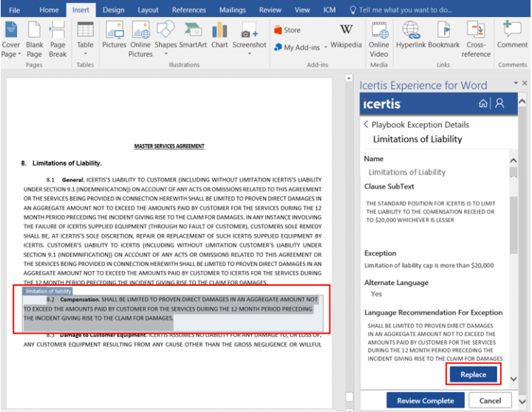Add a Bookmark
Viewport: 532px width, 412px height.
(x=444, y=35)
